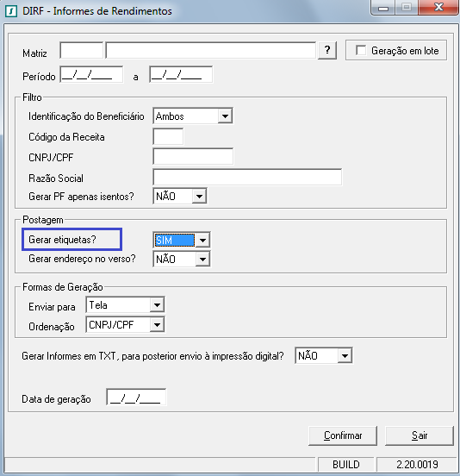The width and height of the screenshot is (460, 476).
Task: Click the question mark lookup button beside Matriz
Action: [326, 50]
